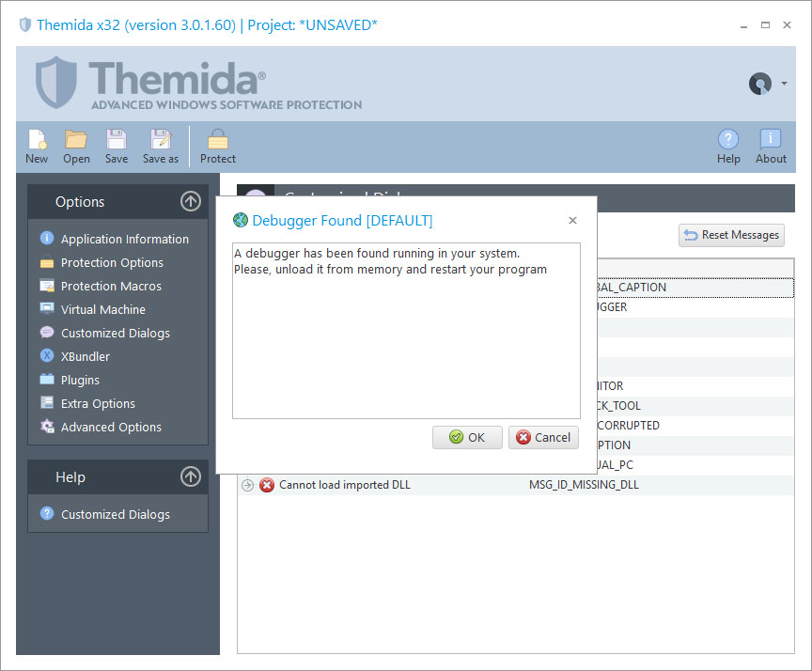
Task: Click the Customized Dialogs speech bubble icon
Action: pyautogui.click(x=47, y=332)
